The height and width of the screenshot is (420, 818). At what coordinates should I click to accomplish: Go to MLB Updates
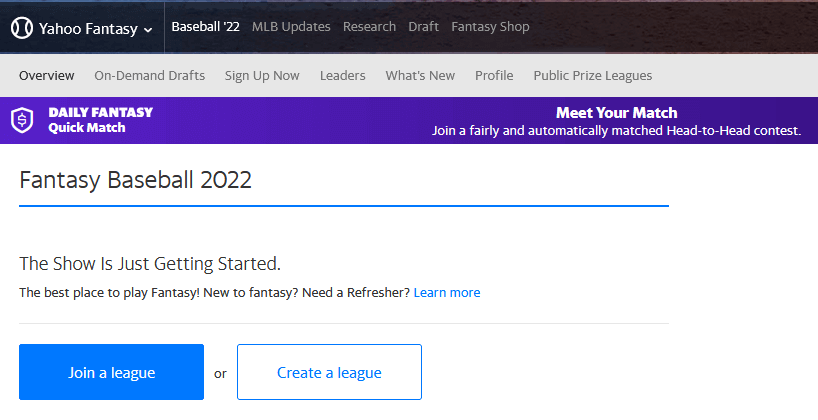(x=291, y=27)
